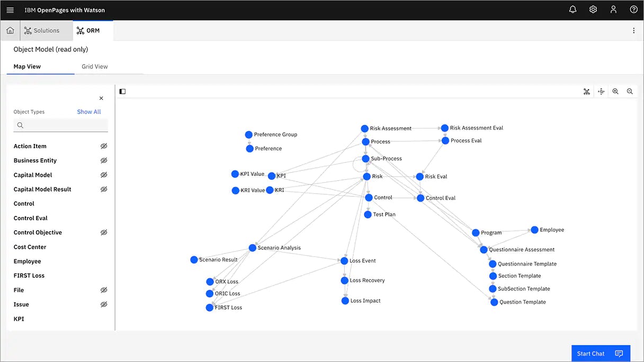The width and height of the screenshot is (644, 362).
Task: Click the Show All link
Action: (x=88, y=112)
